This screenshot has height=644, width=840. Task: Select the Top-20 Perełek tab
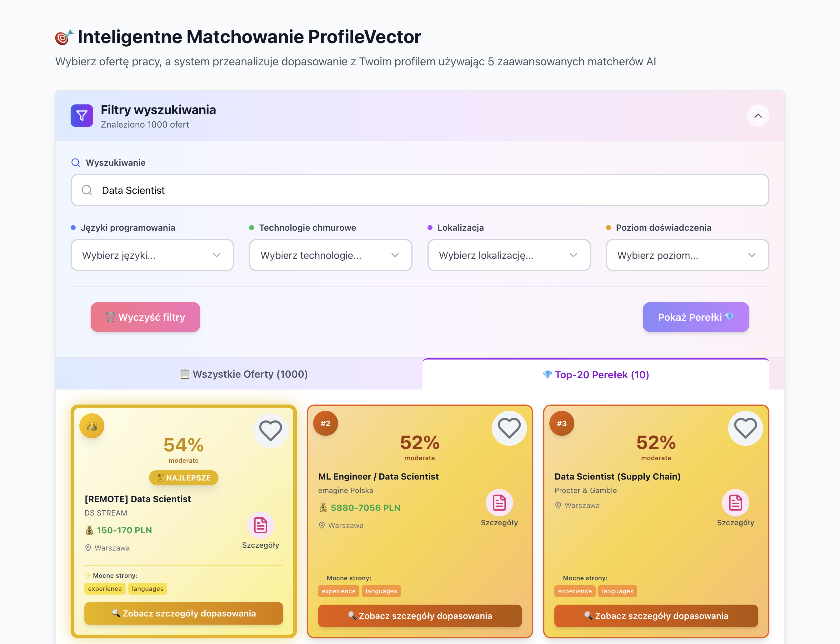click(596, 375)
